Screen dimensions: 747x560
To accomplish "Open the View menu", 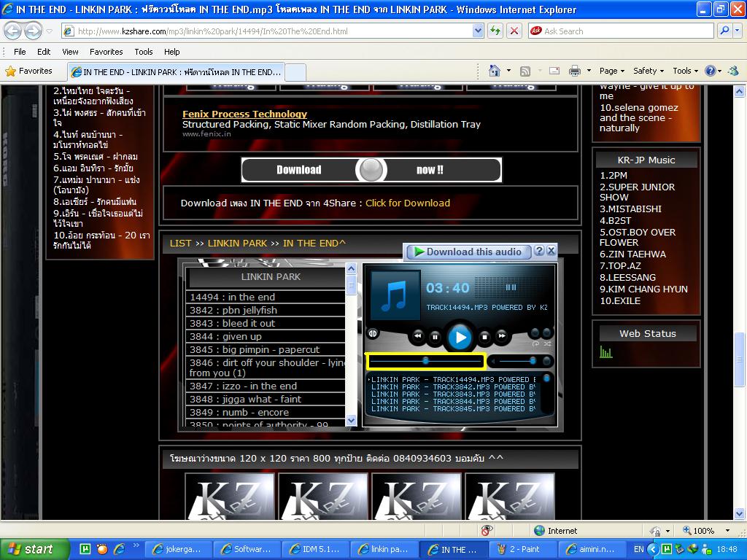I will coord(70,52).
